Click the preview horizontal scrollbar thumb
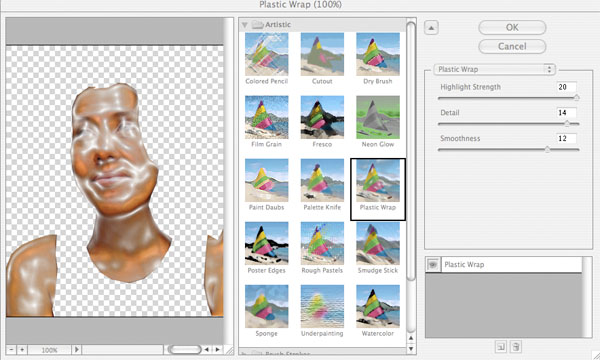This screenshot has height=360, width=600. [184, 349]
